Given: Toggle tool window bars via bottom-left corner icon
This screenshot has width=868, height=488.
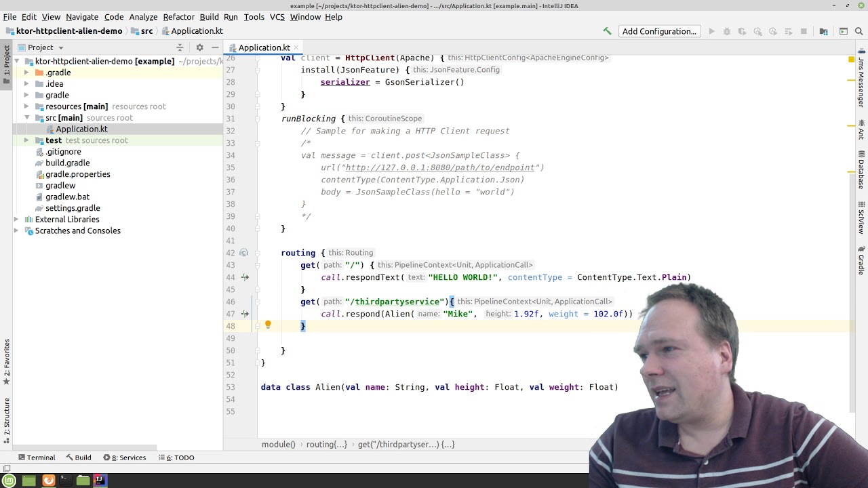Looking at the screenshot, I should 6,468.
